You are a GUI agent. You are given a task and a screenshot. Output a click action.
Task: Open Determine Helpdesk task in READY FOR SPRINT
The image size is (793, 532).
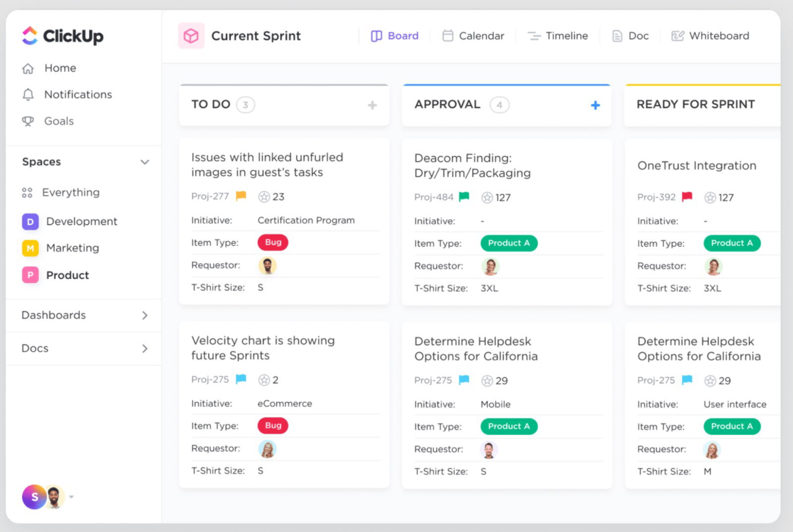point(699,349)
